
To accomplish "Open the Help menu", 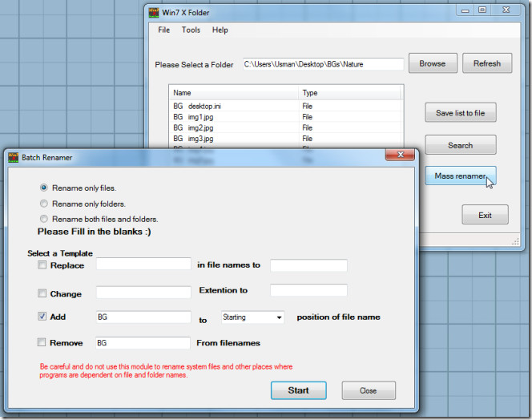I will [220, 30].
